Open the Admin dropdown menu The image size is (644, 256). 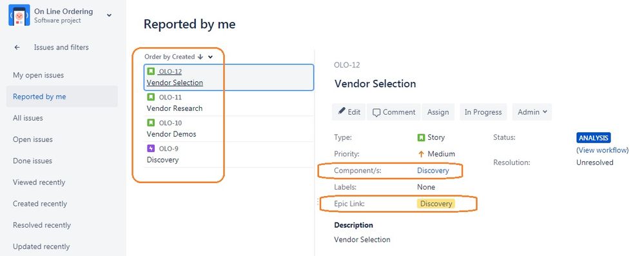pyautogui.click(x=532, y=112)
